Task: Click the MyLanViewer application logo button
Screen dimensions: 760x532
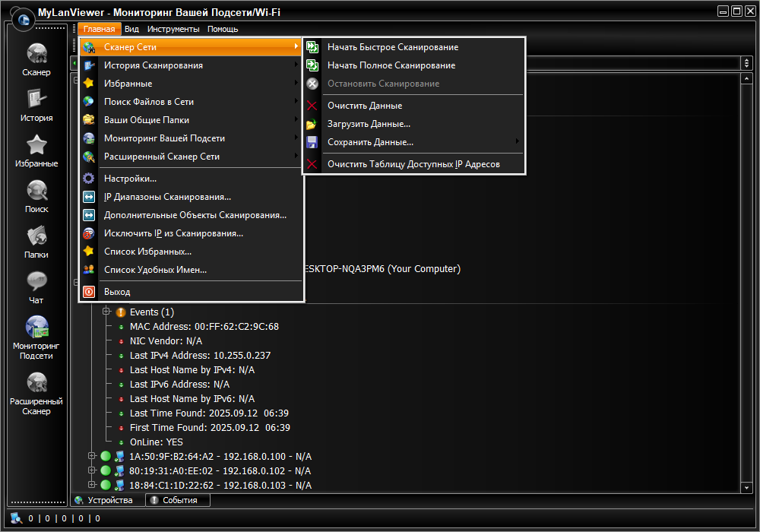Action: coord(24,20)
